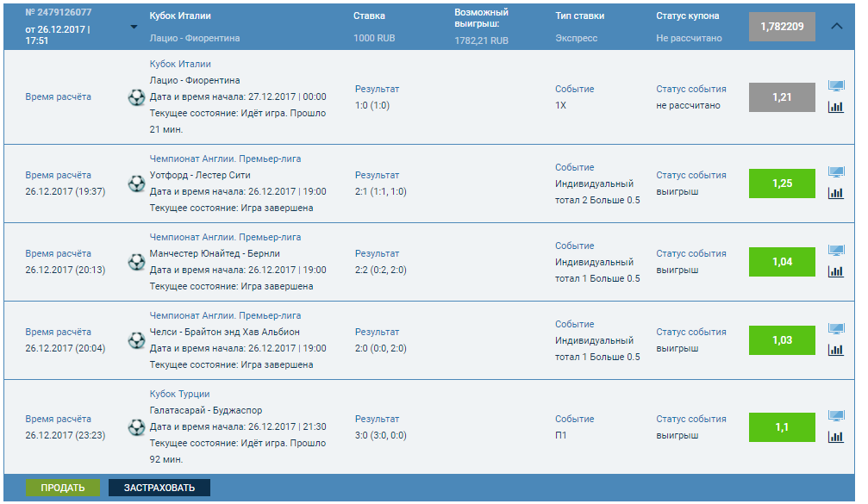Click result 1:0 (1:0)
868x504 pixels.
pyautogui.click(x=372, y=106)
